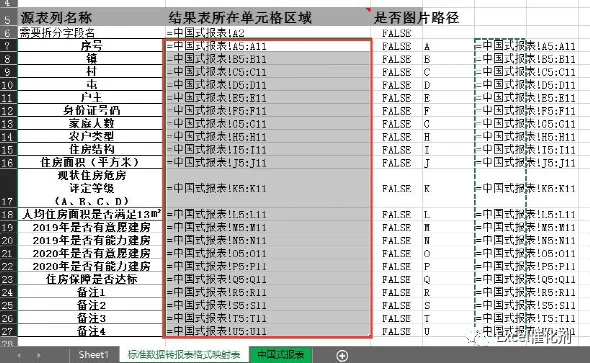Select gray cell =中国式报表!A5:A11 in row 7
This screenshot has width=590, height=363.
click(268, 46)
